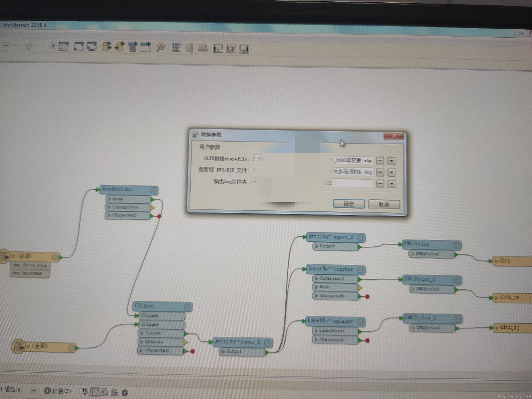Image resolution: width=532 pixels, height=399 pixels.
Task: Click the DonutHo...tractor Hole output port
Action: click(x=360, y=288)
